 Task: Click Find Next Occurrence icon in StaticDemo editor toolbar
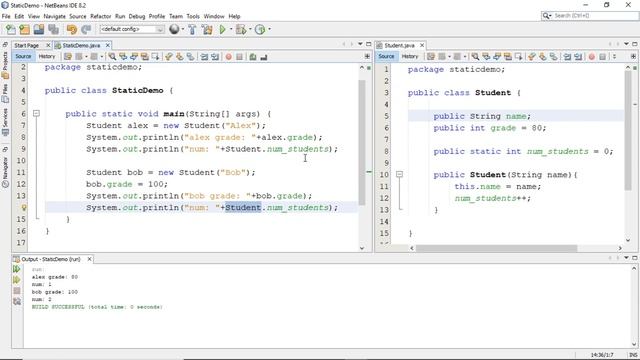click(134, 57)
